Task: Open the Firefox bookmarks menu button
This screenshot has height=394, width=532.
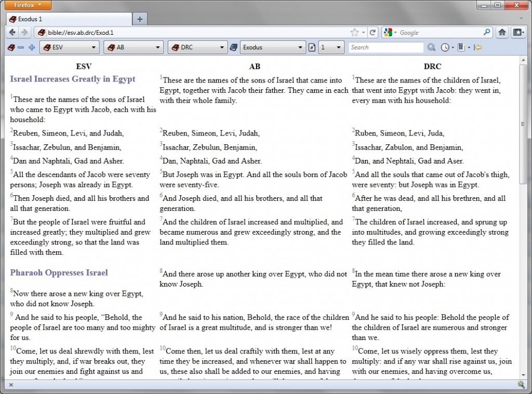Action: pos(518,32)
